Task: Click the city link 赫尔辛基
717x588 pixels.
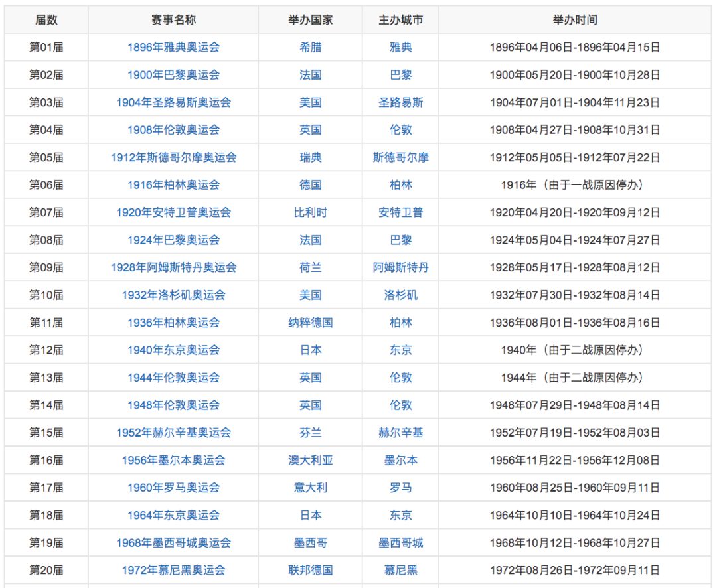Action: tap(400, 433)
